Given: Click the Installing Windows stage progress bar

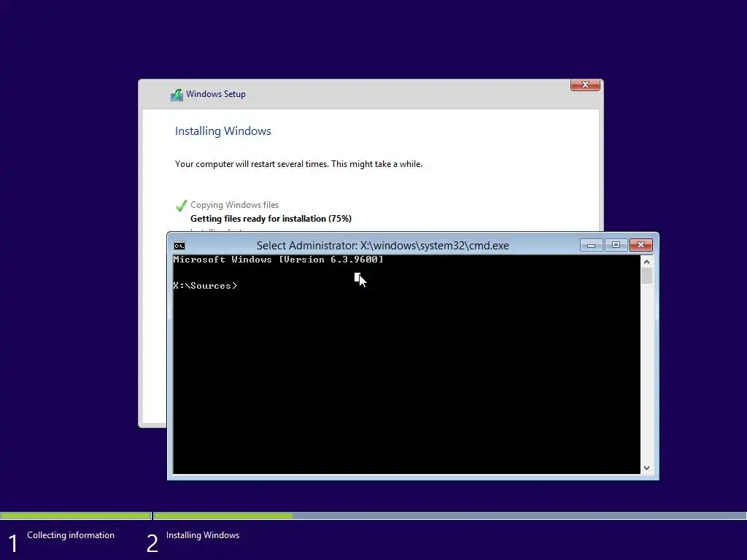Looking at the screenshot, I should tap(449, 516).
